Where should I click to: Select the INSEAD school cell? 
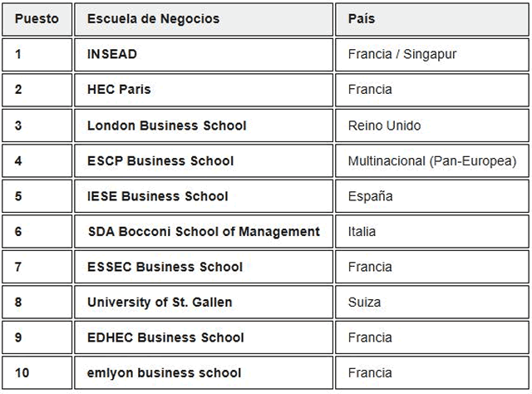(112, 54)
